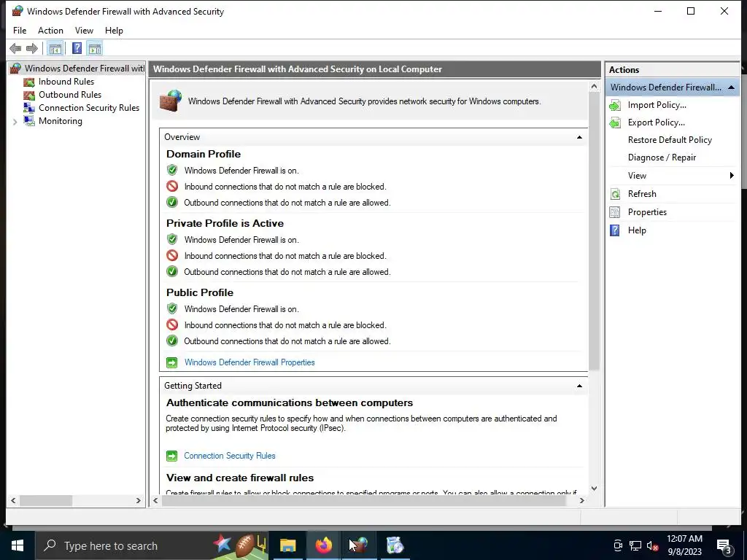This screenshot has width=747, height=560.
Task: Collapse the Getting Started section arrow
Action: point(579,386)
